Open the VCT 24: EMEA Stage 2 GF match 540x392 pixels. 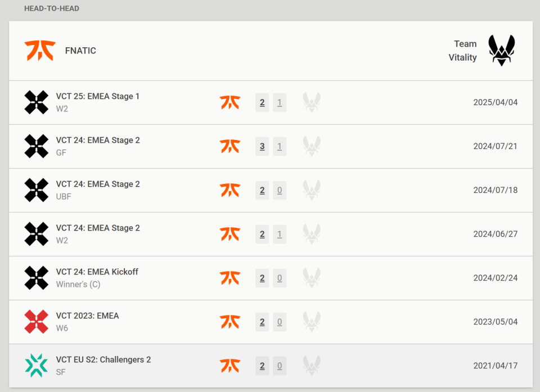click(x=98, y=140)
